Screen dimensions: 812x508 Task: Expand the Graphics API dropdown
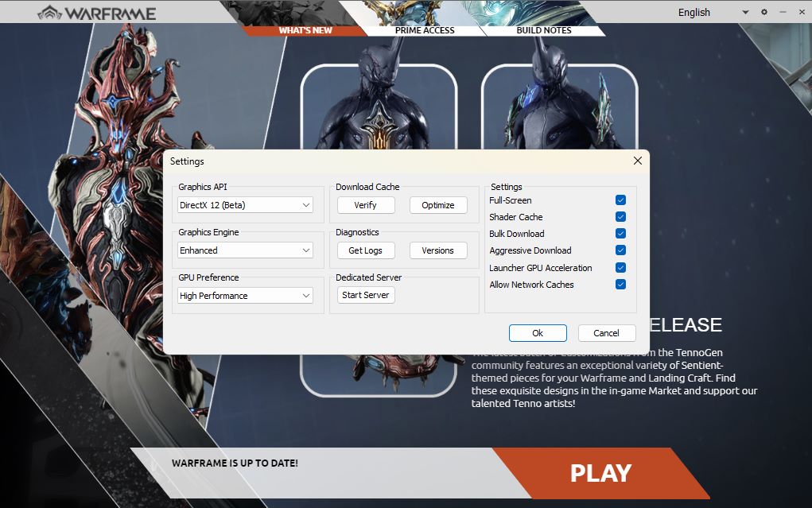pos(245,205)
